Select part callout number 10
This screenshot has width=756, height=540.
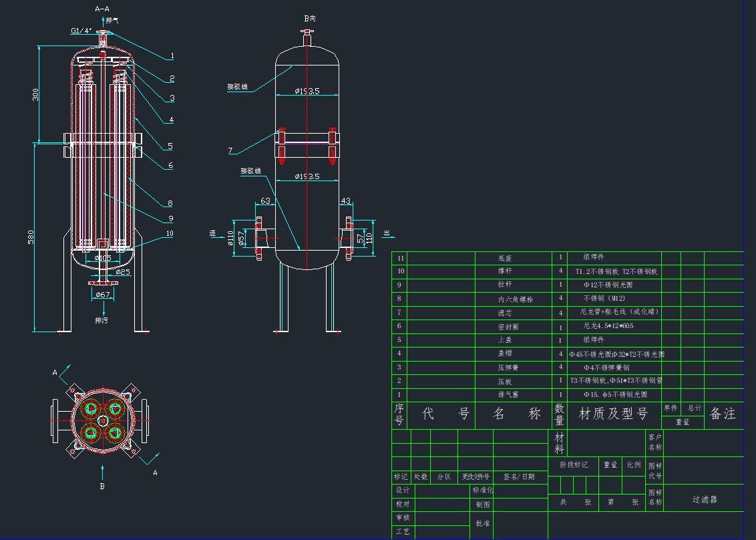170,234
